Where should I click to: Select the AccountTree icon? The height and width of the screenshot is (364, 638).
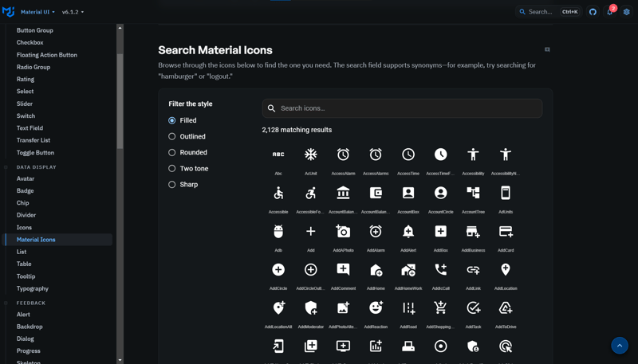pos(473,193)
